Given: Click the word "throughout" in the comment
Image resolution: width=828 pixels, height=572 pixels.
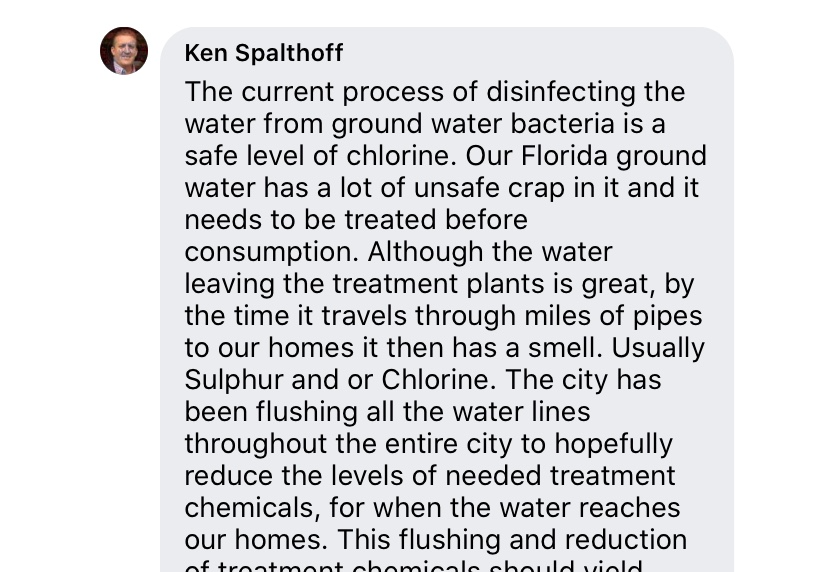Looking at the screenshot, I should tap(255, 444).
